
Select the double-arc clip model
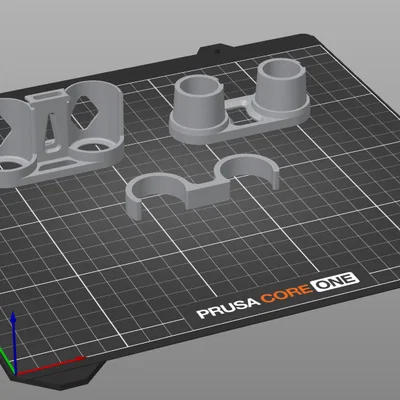click(x=202, y=187)
